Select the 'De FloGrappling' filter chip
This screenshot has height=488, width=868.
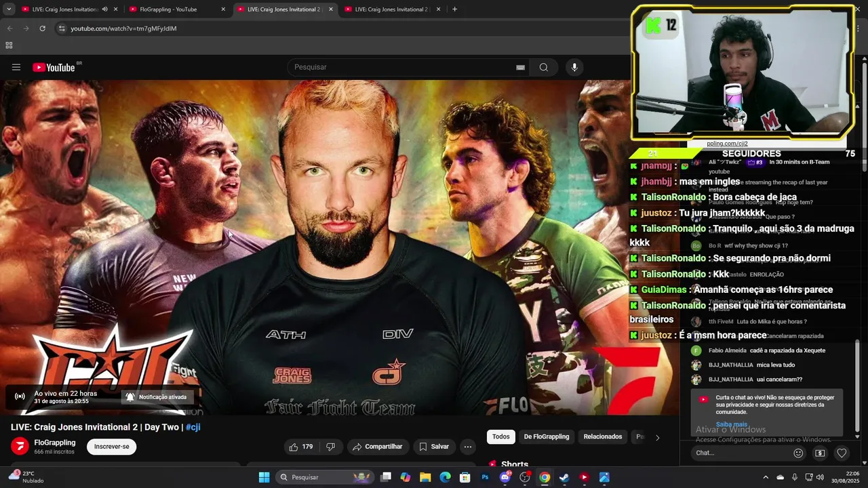(547, 437)
